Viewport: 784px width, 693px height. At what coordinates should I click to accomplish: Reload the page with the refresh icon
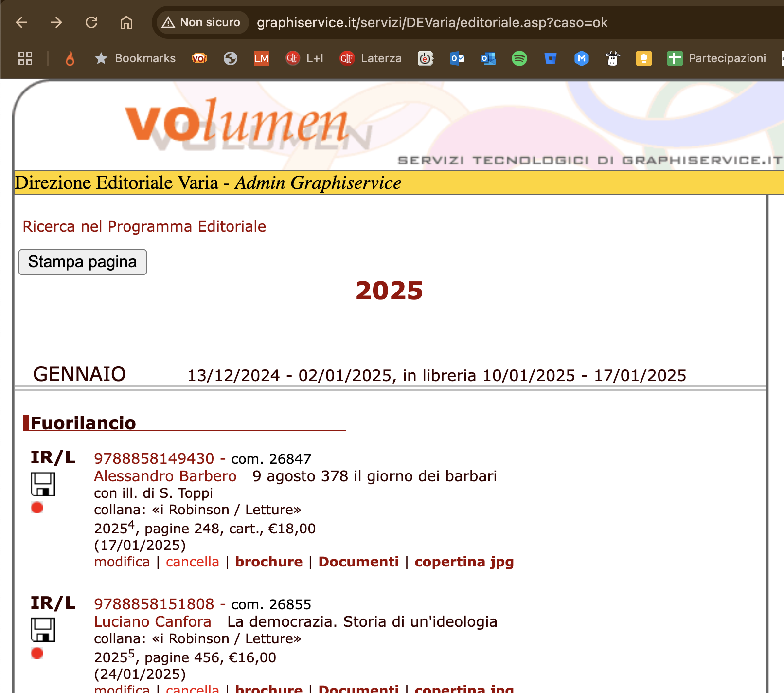pyautogui.click(x=91, y=22)
